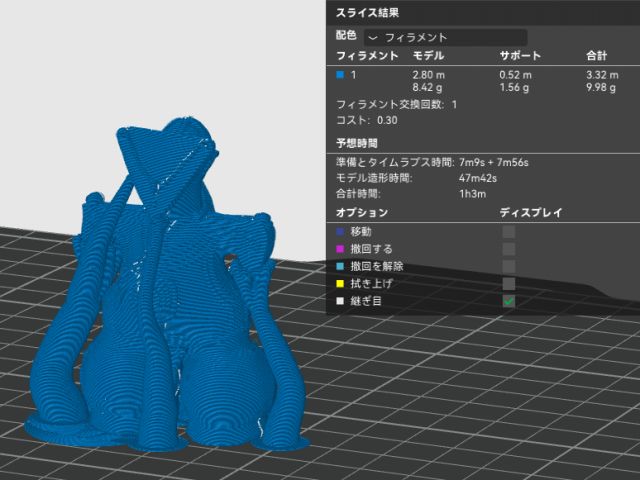Click the 合計 column header

coord(595,55)
